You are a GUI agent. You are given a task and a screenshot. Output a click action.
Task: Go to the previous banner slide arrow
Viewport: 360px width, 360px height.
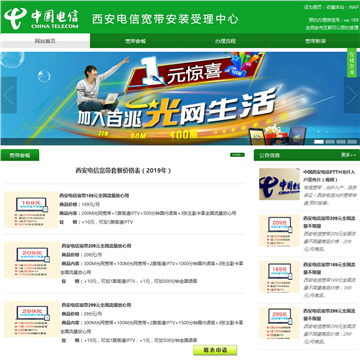(8, 95)
